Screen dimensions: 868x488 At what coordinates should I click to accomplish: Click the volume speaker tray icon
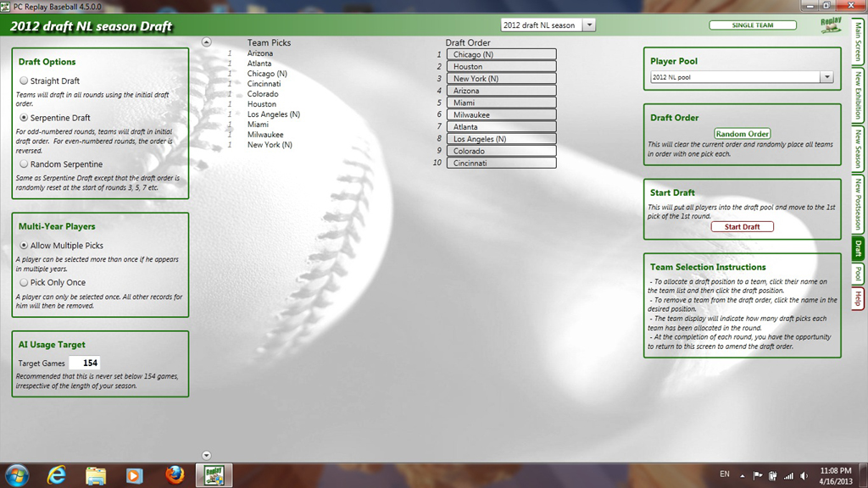[804, 475]
